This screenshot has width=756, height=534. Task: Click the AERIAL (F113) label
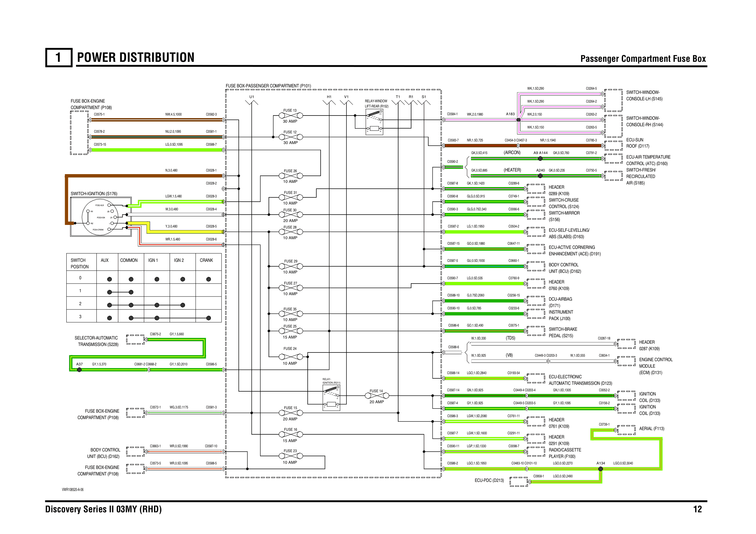[x=652, y=428]
